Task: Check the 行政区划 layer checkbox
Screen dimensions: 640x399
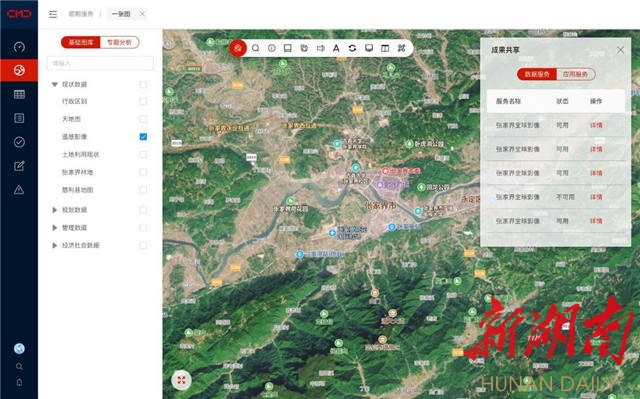Action: pyautogui.click(x=143, y=101)
